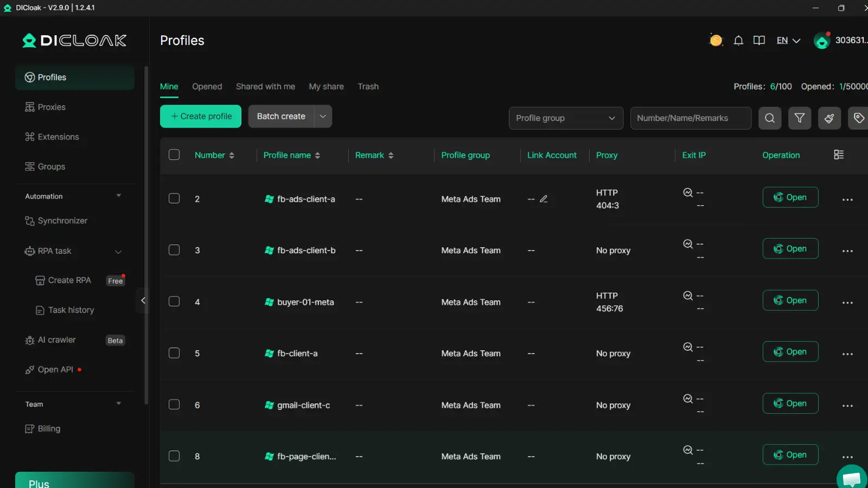This screenshot has height=488, width=868.
Task: Go to Proxies in the sidebar
Action: coord(75,107)
